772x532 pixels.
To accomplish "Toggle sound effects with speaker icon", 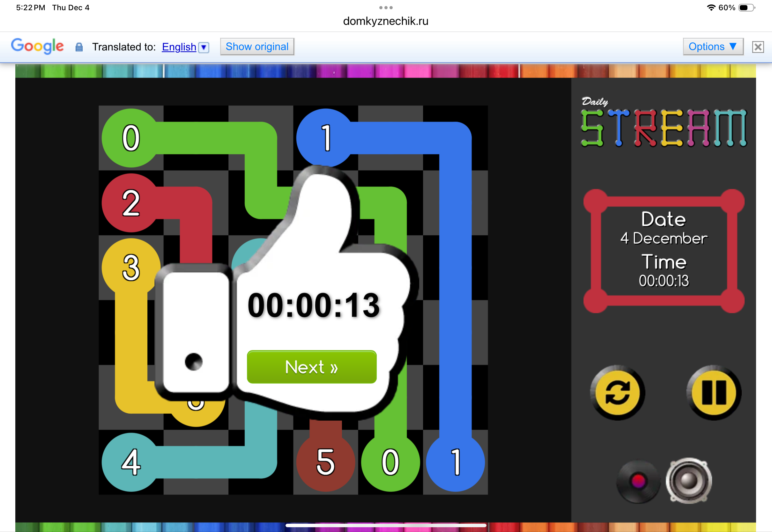I will (689, 480).
